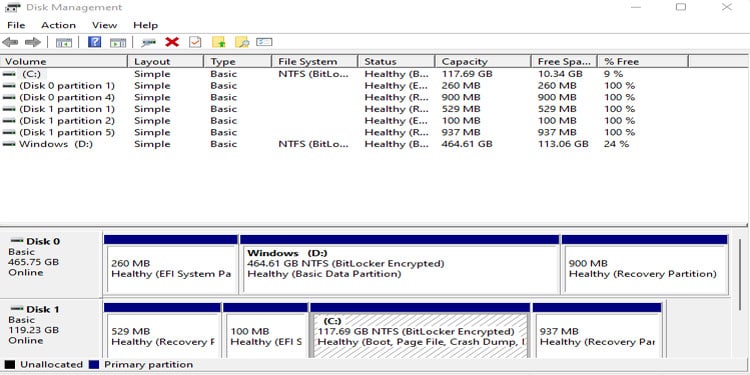Click the Back arrow toolbar icon
The image size is (750, 375).
tap(10, 43)
